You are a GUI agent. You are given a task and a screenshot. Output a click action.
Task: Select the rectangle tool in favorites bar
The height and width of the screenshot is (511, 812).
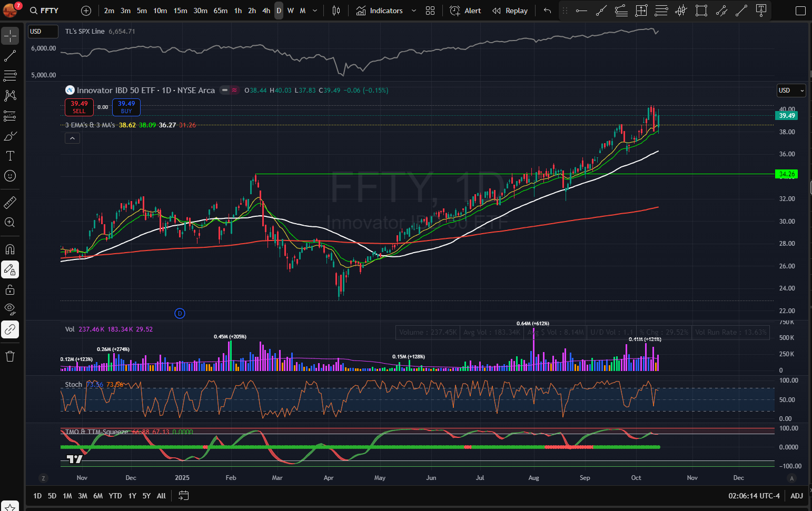(x=701, y=11)
